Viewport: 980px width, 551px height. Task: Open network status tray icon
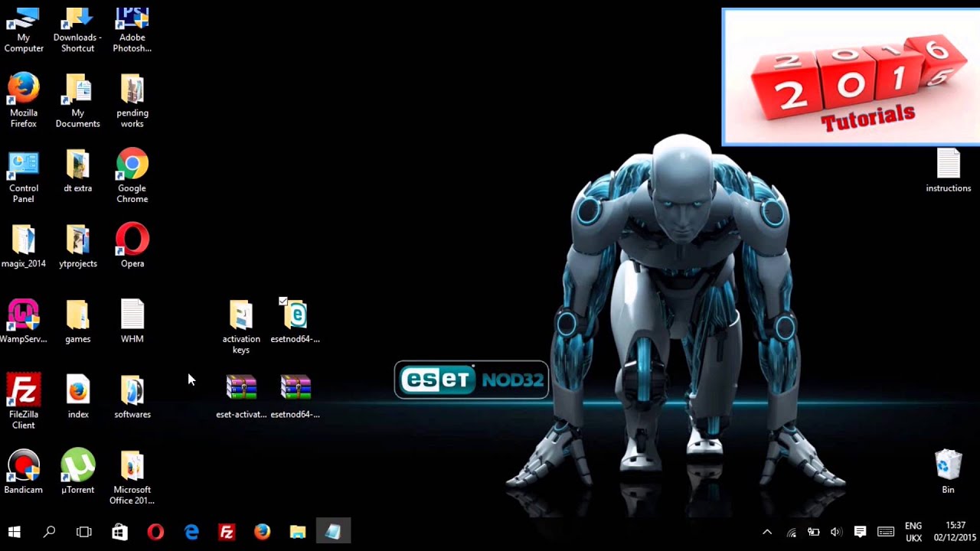pyautogui.click(x=791, y=532)
